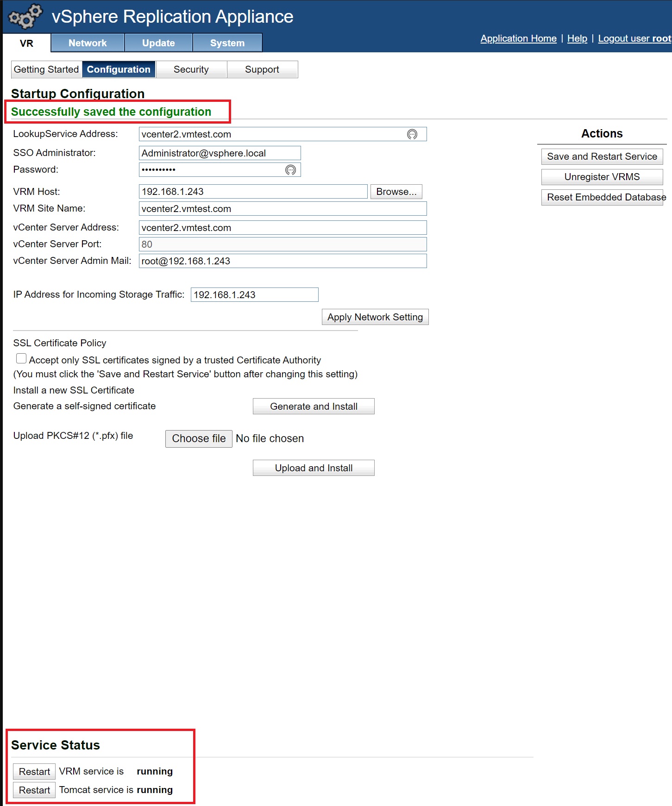Open the Application Home link
The width and height of the screenshot is (672, 806).
click(x=518, y=38)
